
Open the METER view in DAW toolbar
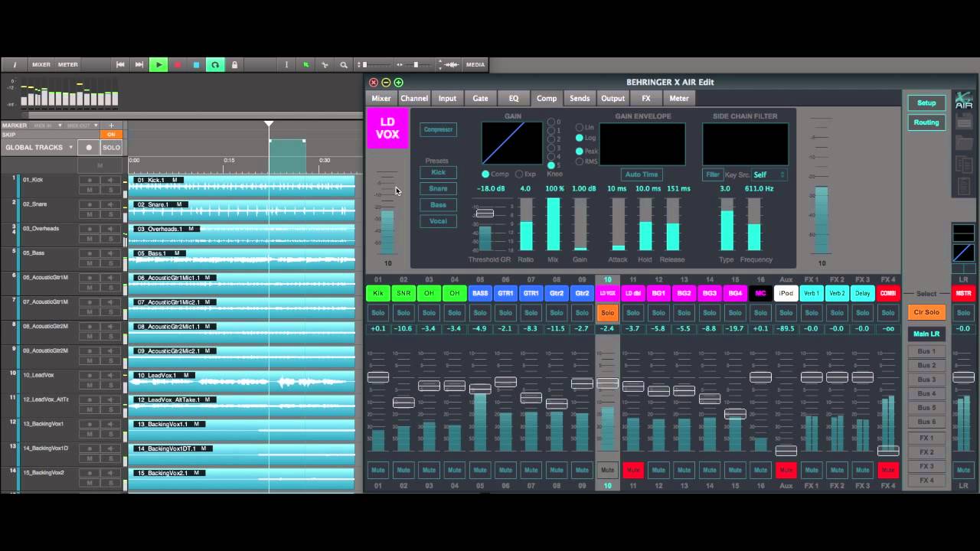(68, 65)
